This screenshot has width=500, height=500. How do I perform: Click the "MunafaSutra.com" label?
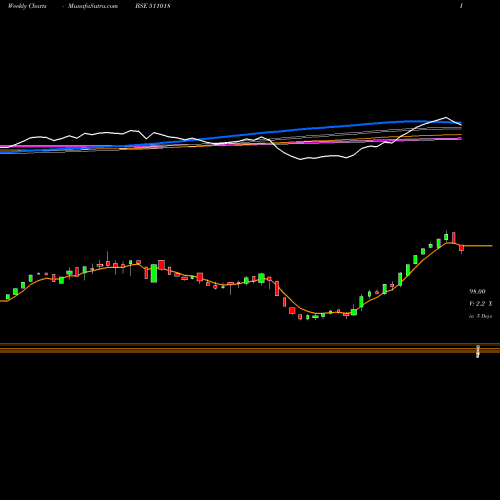[x=93, y=6]
